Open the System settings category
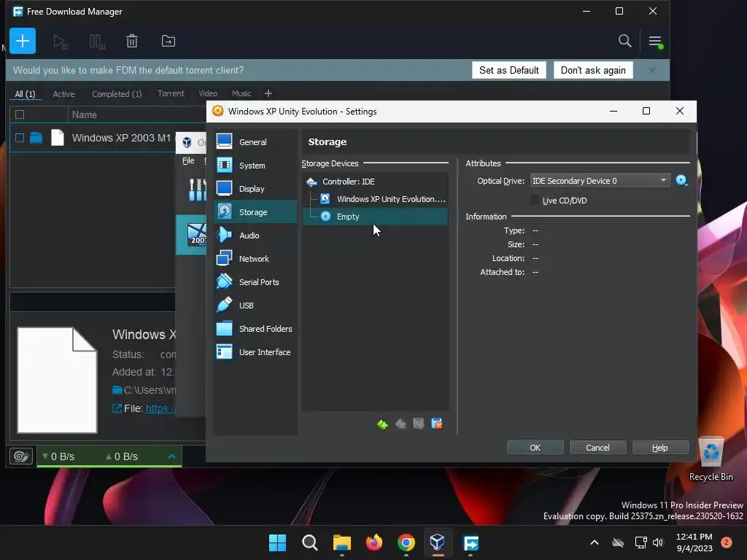This screenshot has width=747, height=560. click(x=255, y=166)
